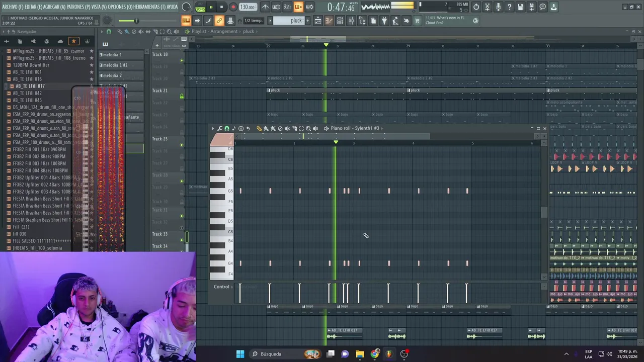Click piano roll wrench tools icon
This screenshot has height=362, width=644.
coord(220,128)
